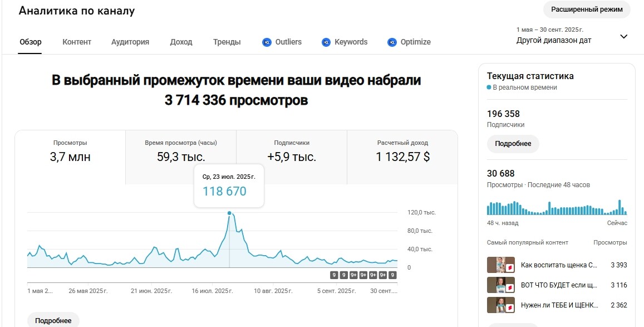
Task: Select the Тренды tab
Action: click(x=227, y=42)
